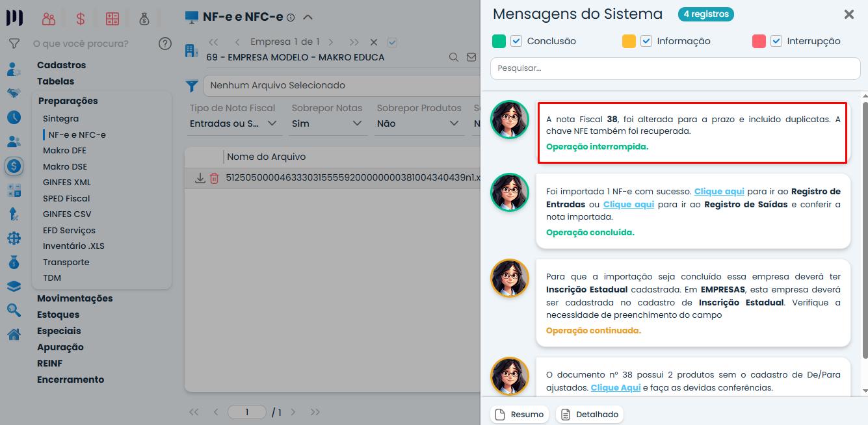Expand the Movimentações menu
This screenshot has height=425, width=868.
click(x=75, y=298)
